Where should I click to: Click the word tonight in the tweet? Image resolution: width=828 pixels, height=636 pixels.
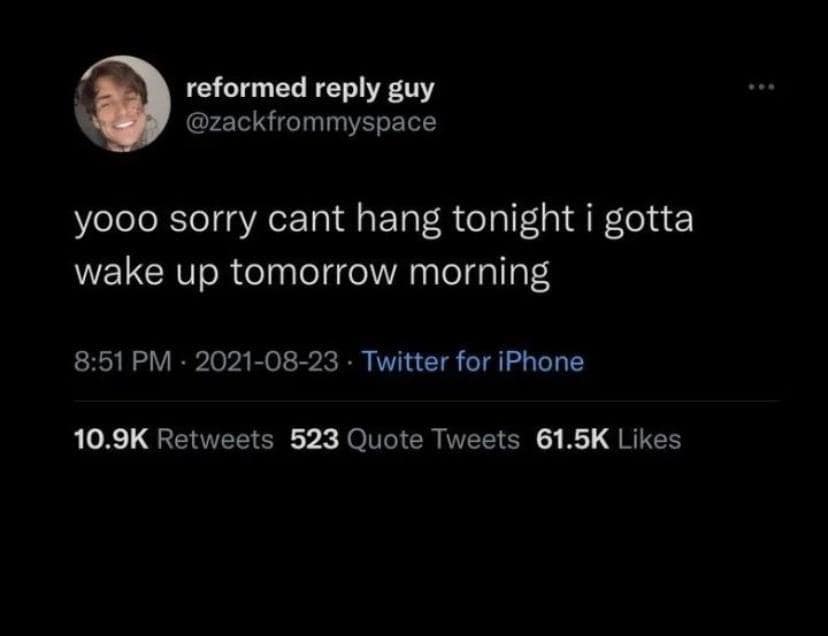coord(512,220)
